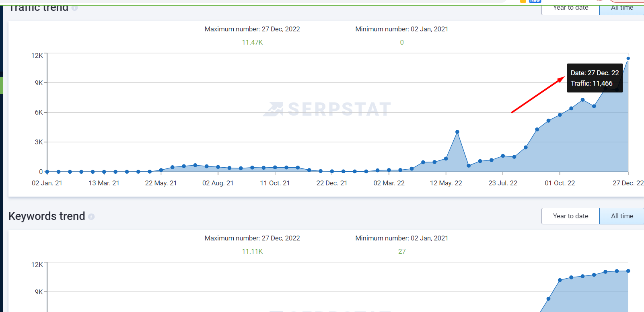Select All time for Keywords trend
The image size is (644, 312).
pos(622,216)
